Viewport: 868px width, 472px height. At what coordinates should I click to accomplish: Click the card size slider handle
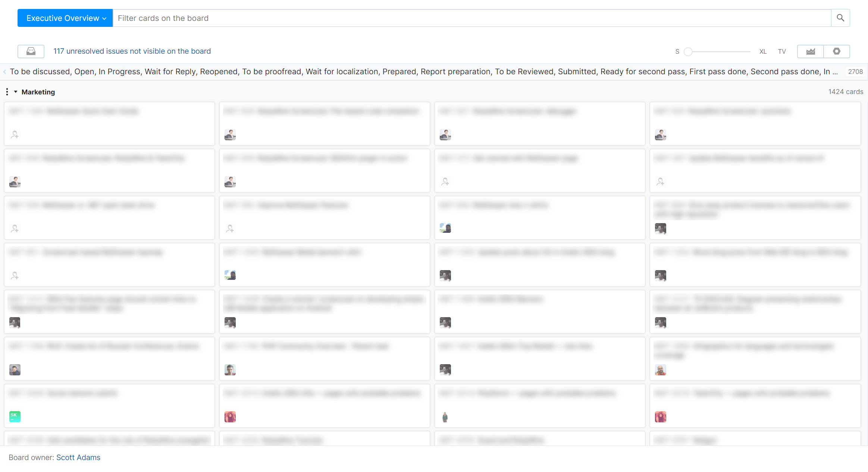coord(688,51)
